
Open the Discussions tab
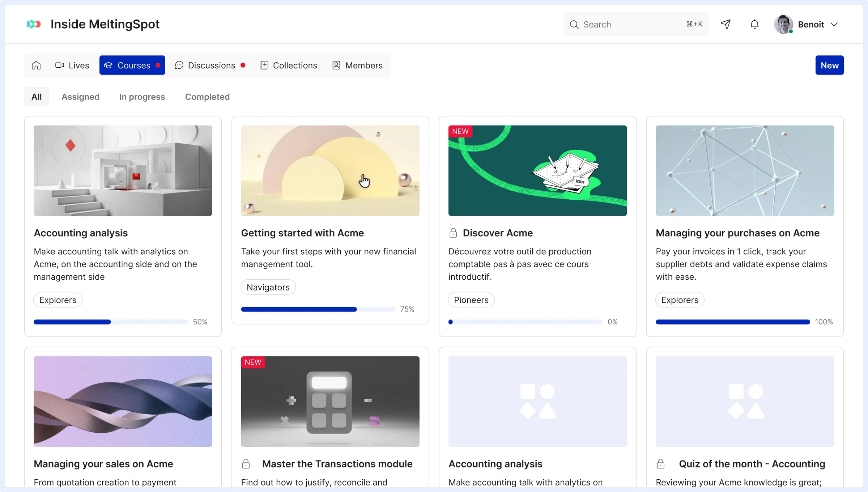click(210, 65)
